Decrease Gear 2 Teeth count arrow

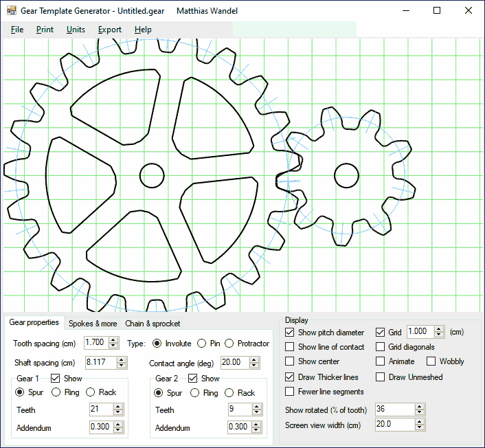pos(257,412)
